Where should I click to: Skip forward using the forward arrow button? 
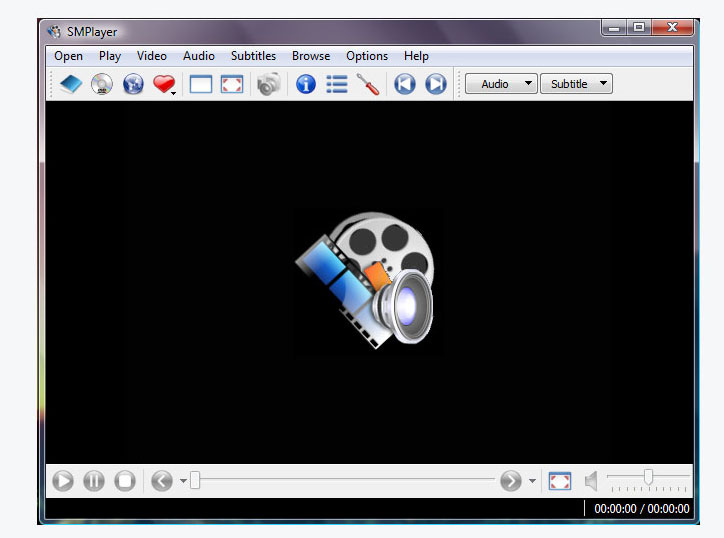[x=511, y=481]
